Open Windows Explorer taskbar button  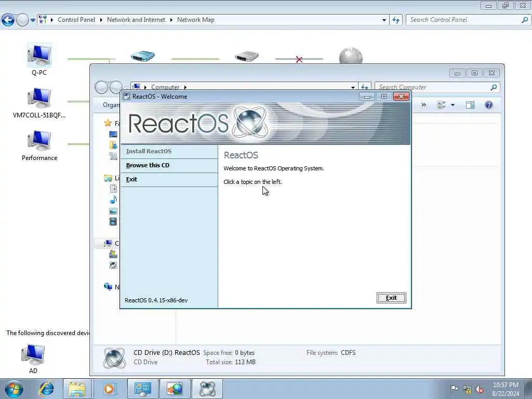point(77,389)
